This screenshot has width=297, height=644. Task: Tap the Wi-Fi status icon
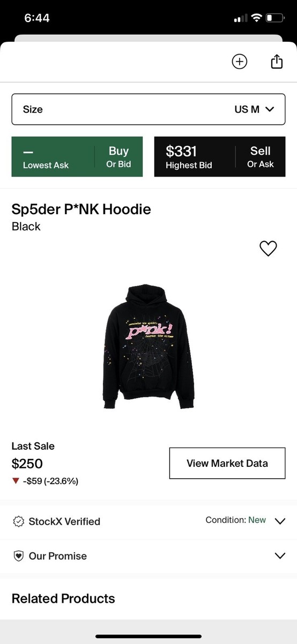[x=256, y=18]
